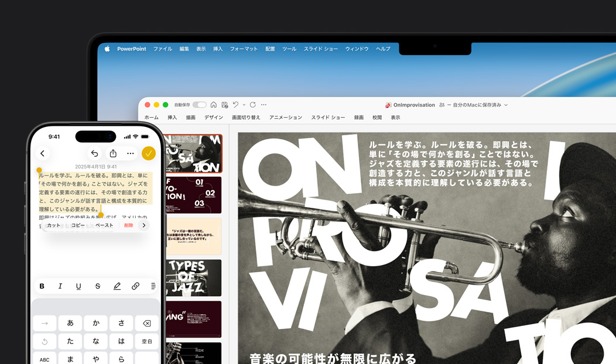
Task: Enable underline formatting in Notes
Action: (78, 286)
